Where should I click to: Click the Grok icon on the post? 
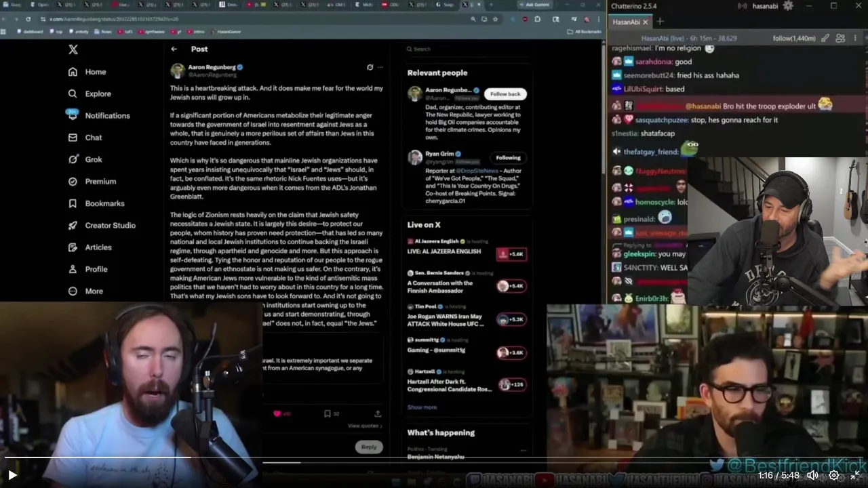pyautogui.click(x=370, y=67)
